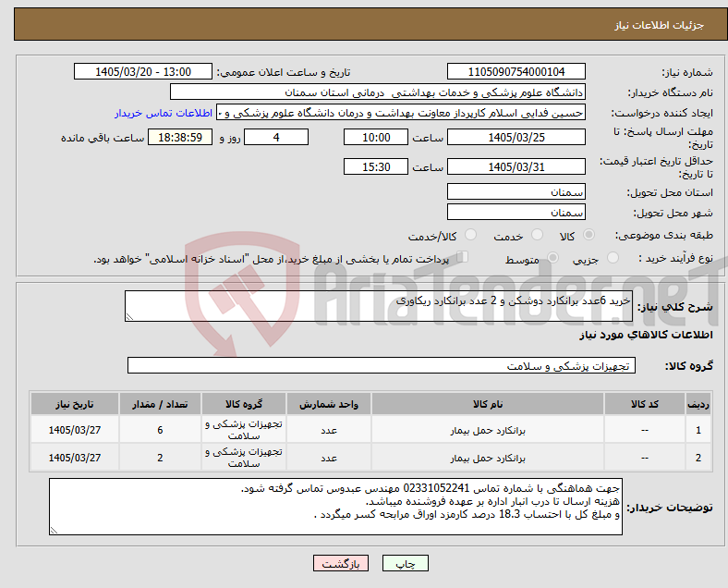Click the price validity time 15:30
Image resolution: width=728 pixels, height=588 pixels.
click(376, 166)
